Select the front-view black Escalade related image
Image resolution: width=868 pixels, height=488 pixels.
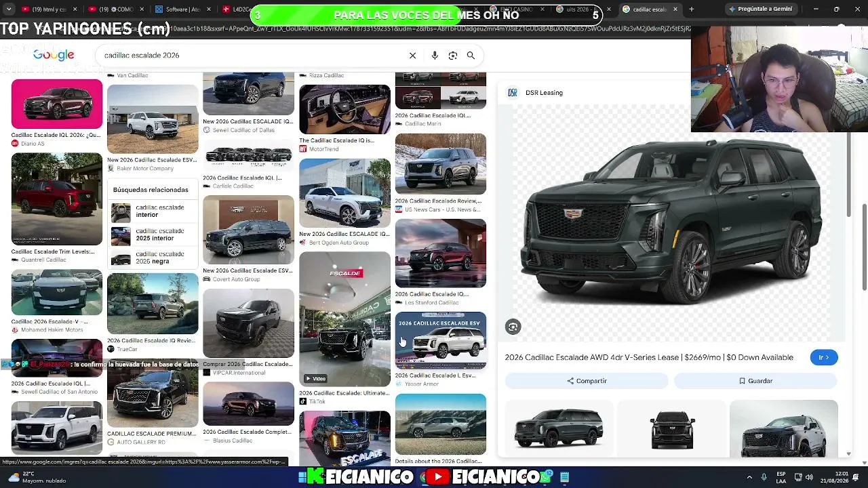672,428
